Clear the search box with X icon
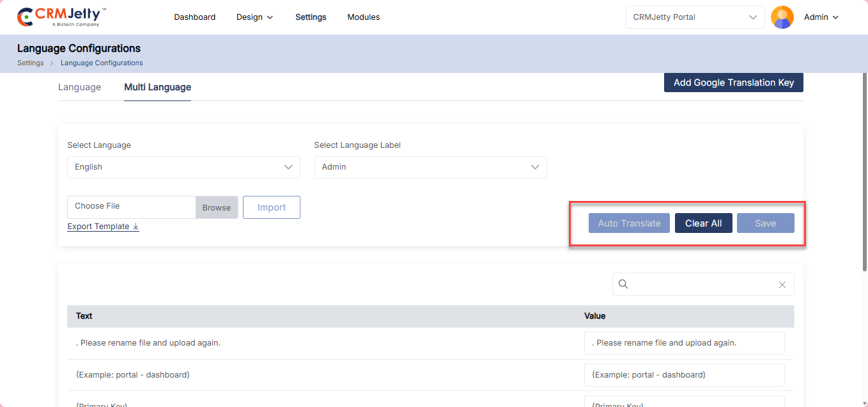The height and width of the screenshot is (407, 868). tap(782, 285)
